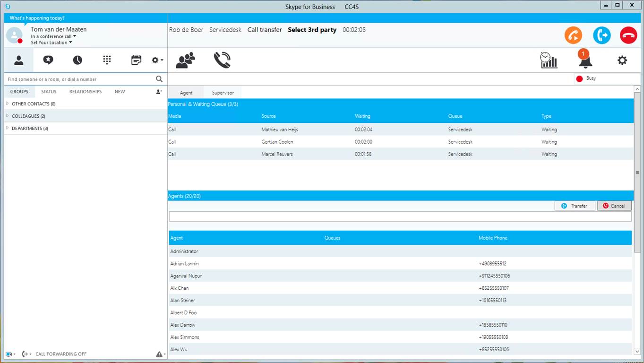Open the notifications bell icon
The height and width of the screenshot is (363, 644).
coord(585,59)
